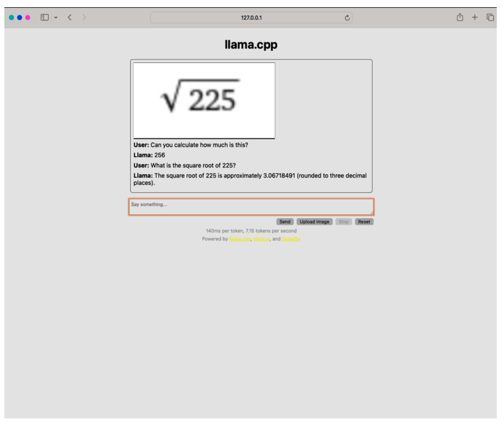Click the text area's resize handle corner
The image size is (504, 424).
pyautogui.click(x=372, y=213)
